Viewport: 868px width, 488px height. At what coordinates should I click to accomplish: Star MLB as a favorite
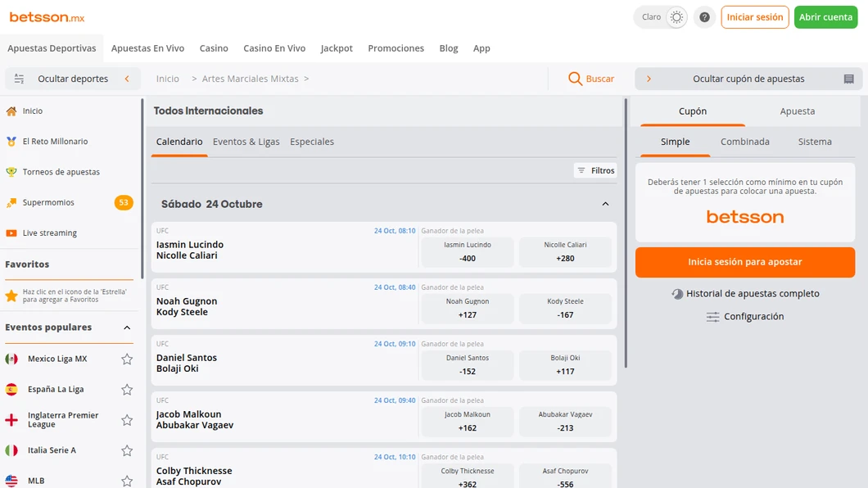coord(127,481)
